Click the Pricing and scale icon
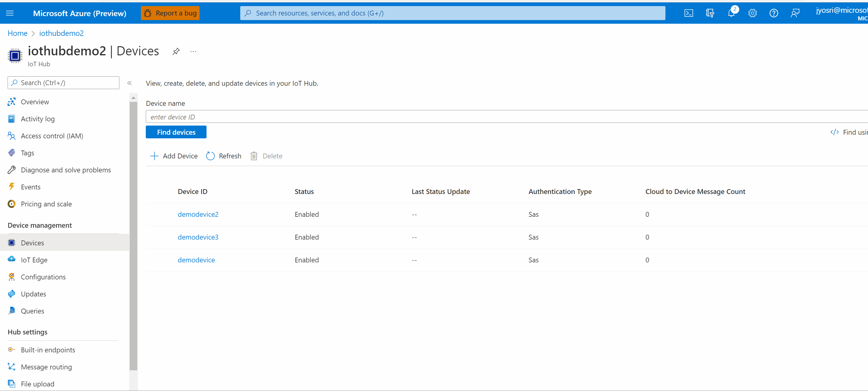This screenshot has width=868, height=391. point(12,203)
